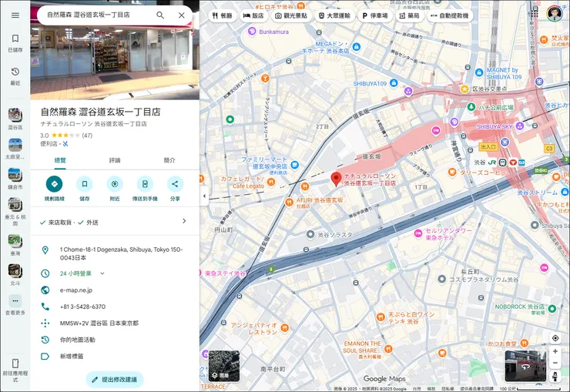Screen dimensions: 570x392
Task: Click the search input field
Action: click(98, 15)
